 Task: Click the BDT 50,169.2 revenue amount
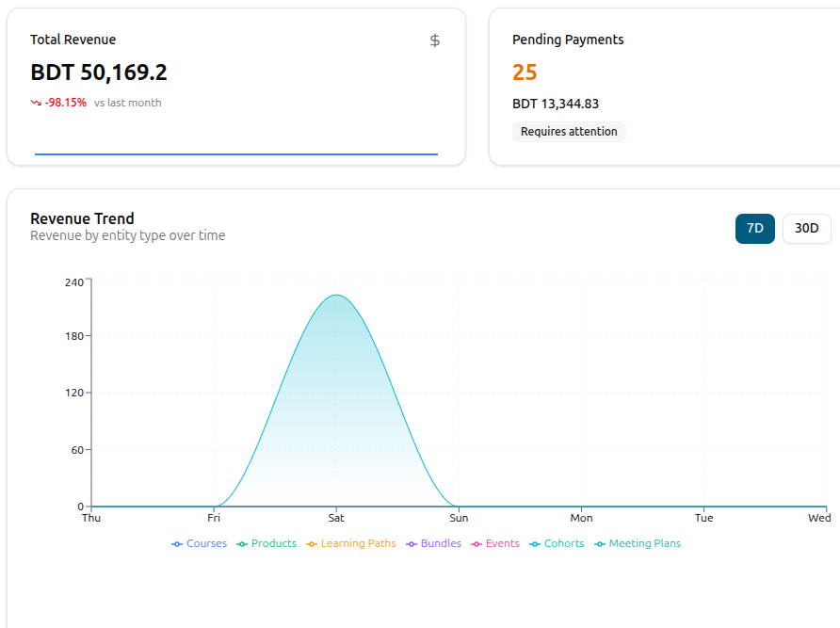click(99, 72)
